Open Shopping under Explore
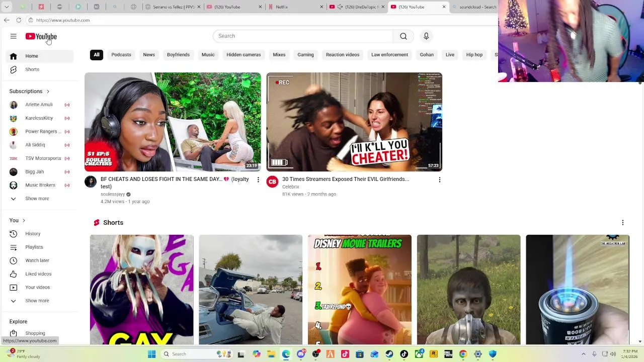This screenshot has height=362, width=644. pos(40,333)
